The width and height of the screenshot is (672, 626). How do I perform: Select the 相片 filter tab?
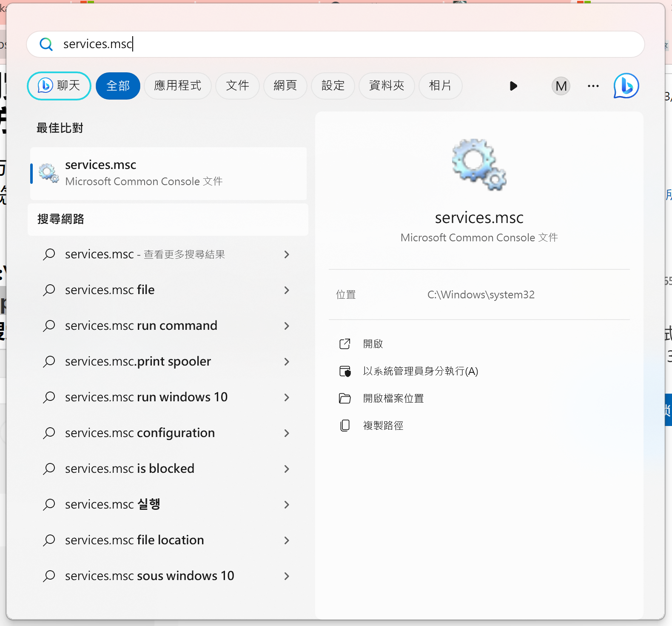coord(440,86)
